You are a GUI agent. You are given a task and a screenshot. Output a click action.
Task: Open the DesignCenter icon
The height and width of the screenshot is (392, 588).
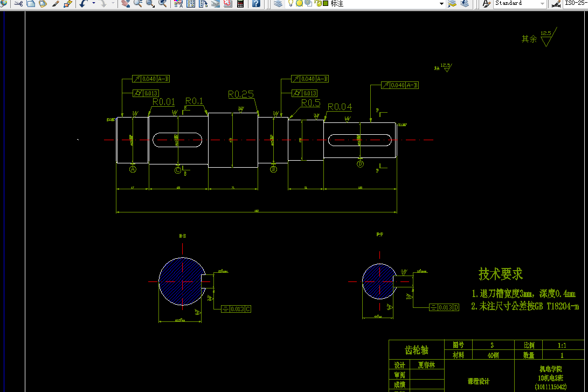[191, 4]
